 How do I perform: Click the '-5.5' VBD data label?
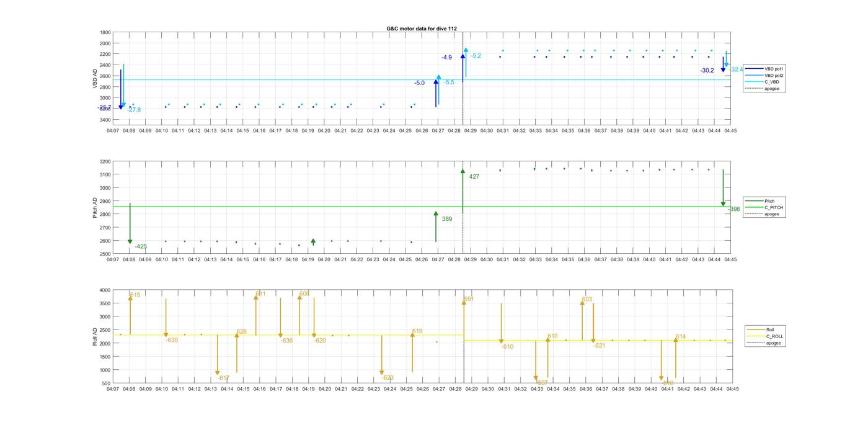pos(449,83)
